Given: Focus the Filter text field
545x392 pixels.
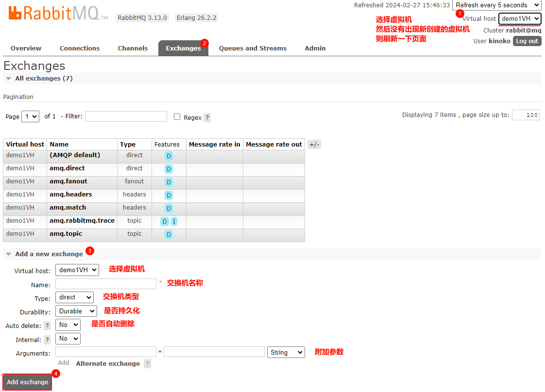Looking at the screenshot, I should coord(126,116).
